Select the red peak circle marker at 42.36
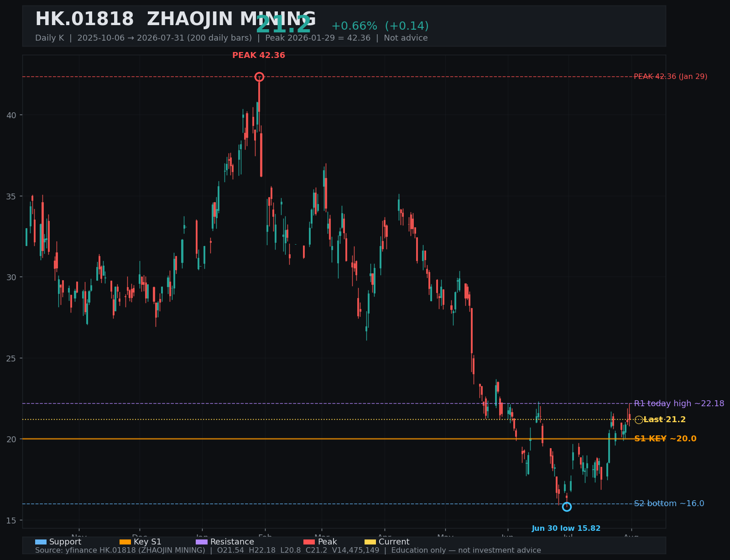 pos(259,77)
